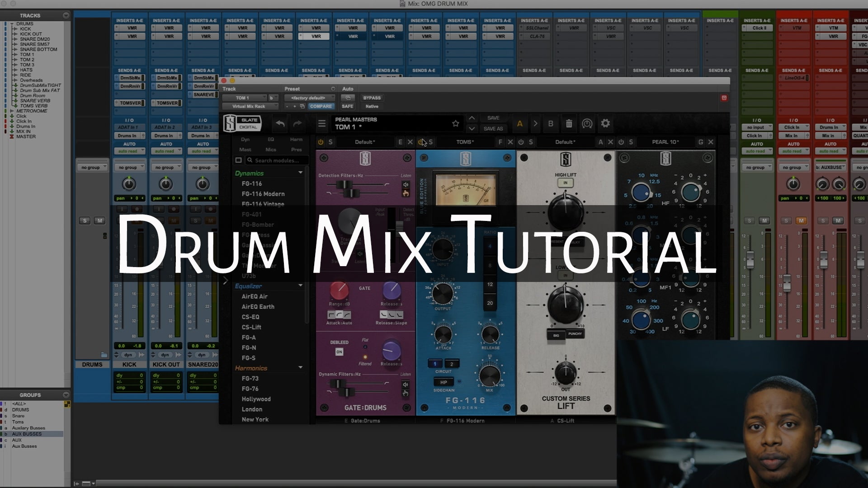
Task: Click preset copy settings icon
Action: 302,106
